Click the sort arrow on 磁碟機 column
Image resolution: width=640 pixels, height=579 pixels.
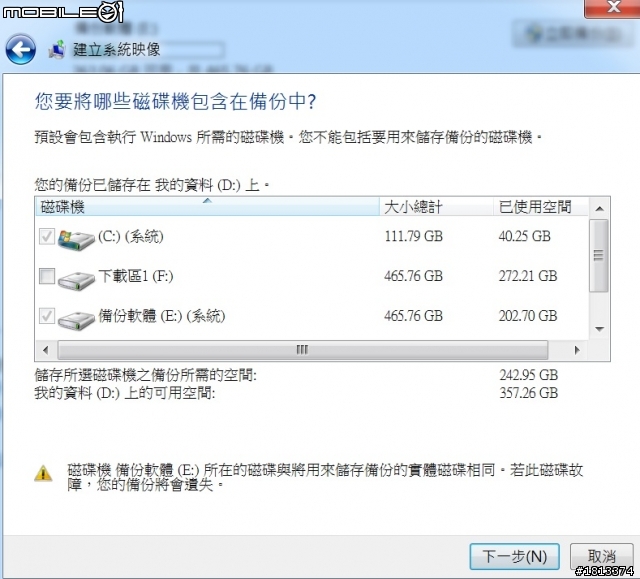click(x=207, y=201)
